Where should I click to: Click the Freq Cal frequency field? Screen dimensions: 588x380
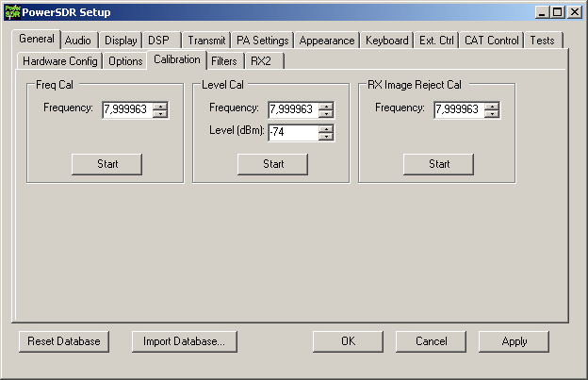tap(127, 109)
